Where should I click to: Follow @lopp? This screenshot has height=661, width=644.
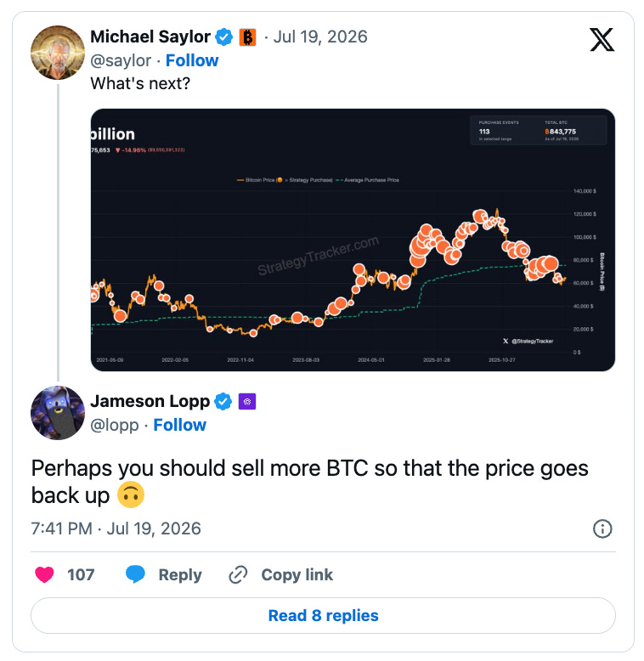pos(180,425)
